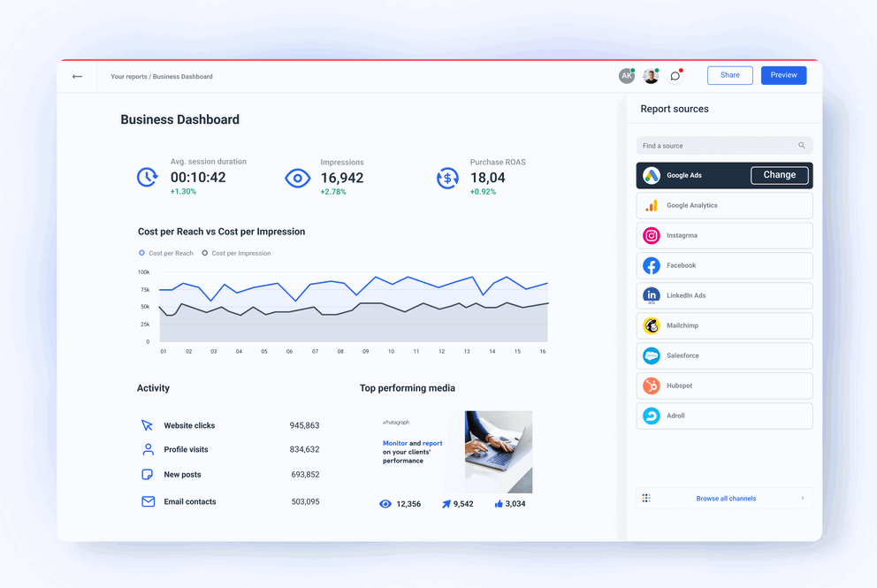Select the Google Analytics source icon
This screenshot has height=588, width=877.
[652, 205]
